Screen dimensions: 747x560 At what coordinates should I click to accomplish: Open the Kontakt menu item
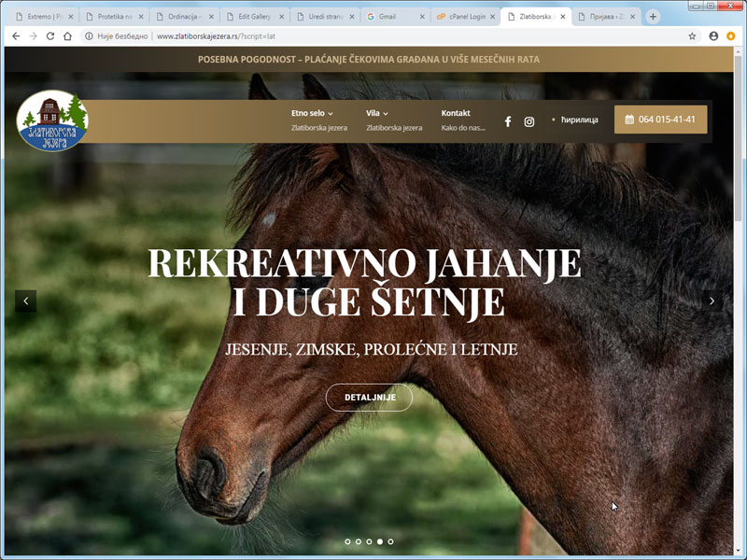pyautogui.click(x=456, y=113)
